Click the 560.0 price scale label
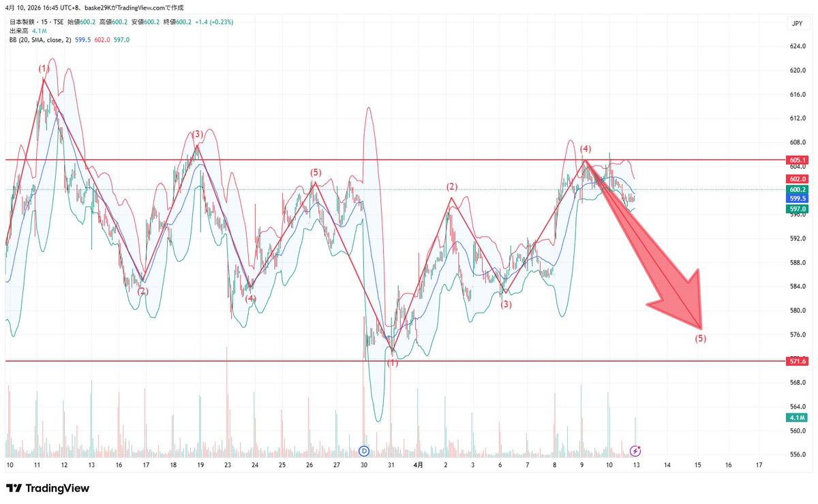This screenshot has height=504, width=818. click(799, 430)
